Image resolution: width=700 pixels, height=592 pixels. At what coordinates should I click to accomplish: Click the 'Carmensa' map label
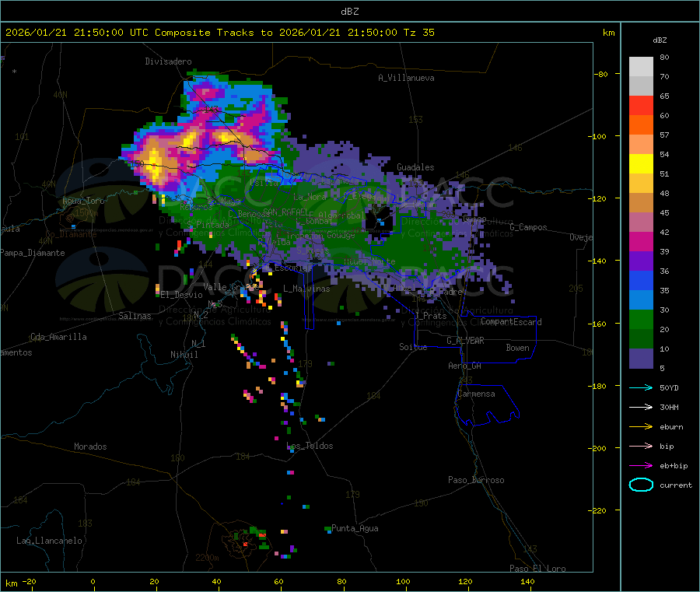click(476, 394)
